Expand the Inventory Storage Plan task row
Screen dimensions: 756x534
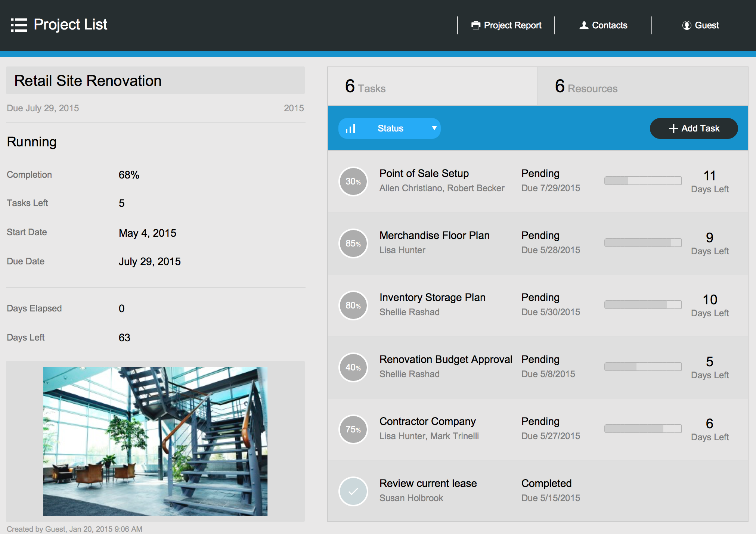432,298
